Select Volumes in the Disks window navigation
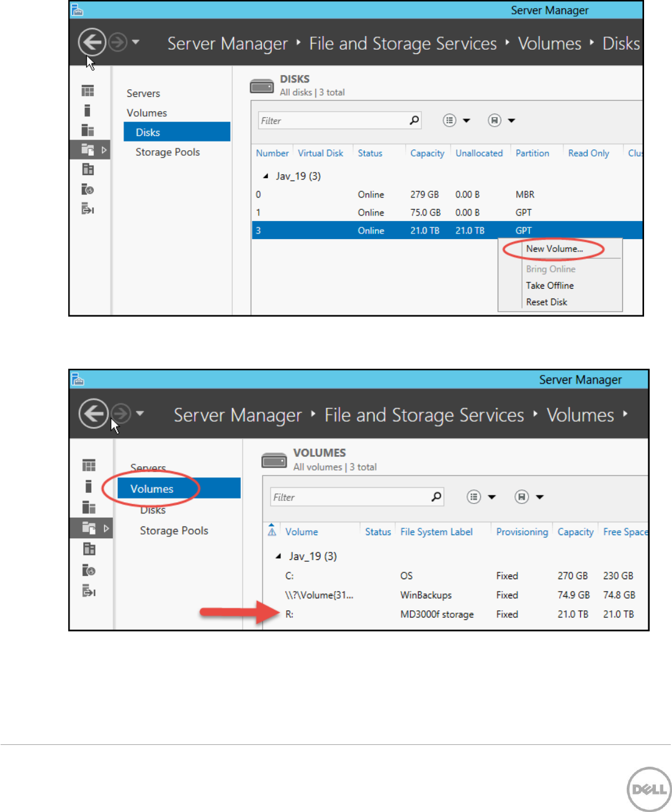This screenshot has width=672, height=812. tap(147, 113)
